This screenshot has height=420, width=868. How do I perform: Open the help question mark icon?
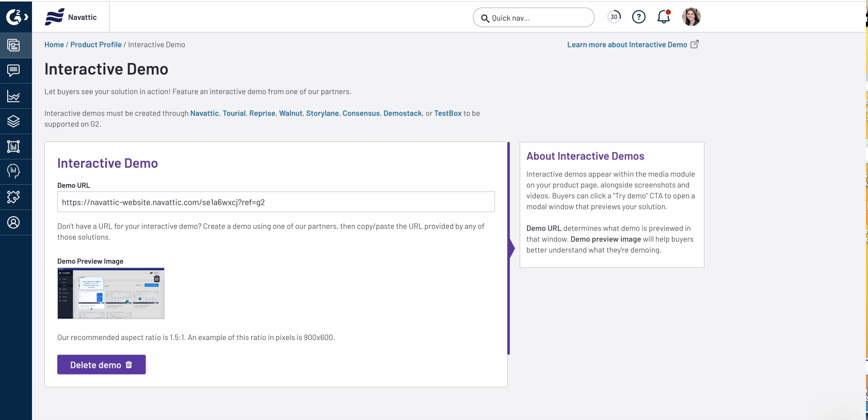[638, 17]
